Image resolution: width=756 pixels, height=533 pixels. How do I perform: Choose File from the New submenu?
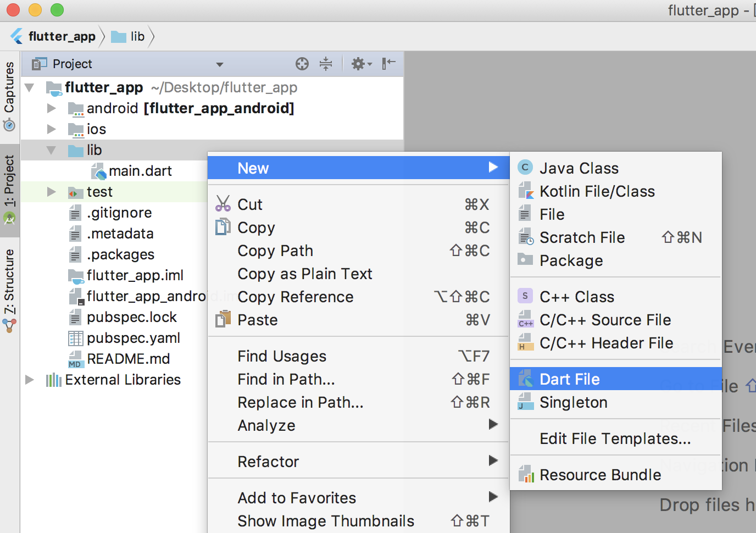coord(615,214)
